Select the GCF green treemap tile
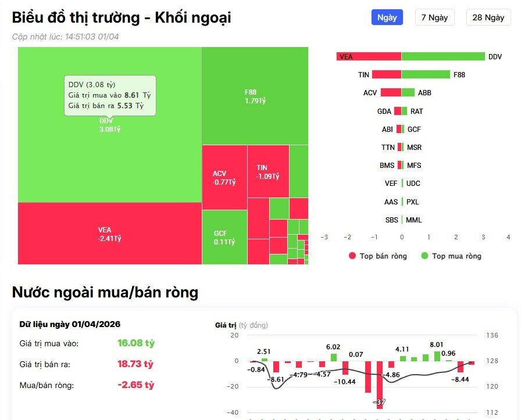The image size is (521, 420). click(x=224, y=237)
